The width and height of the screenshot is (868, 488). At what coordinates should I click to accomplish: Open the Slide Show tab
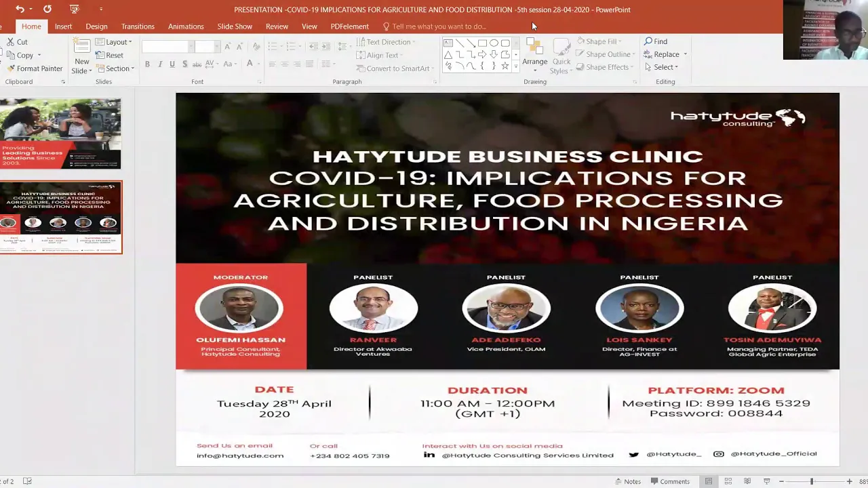pos(235,26)
